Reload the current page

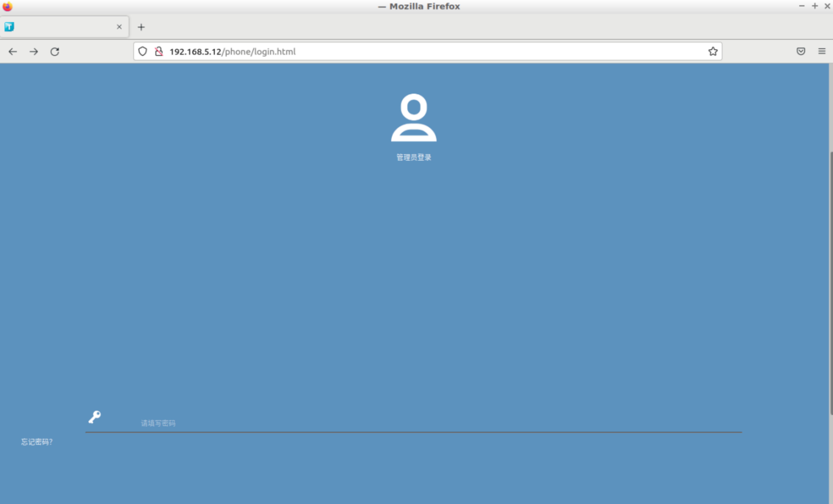[x=55, y=52]
